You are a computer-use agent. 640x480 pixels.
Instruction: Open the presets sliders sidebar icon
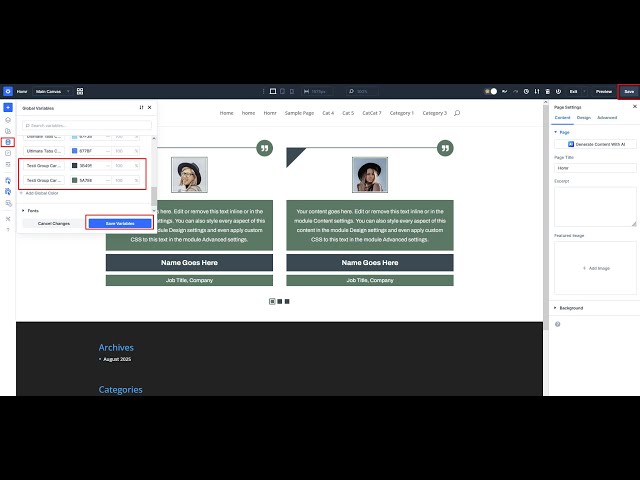[x=8, y=164]
